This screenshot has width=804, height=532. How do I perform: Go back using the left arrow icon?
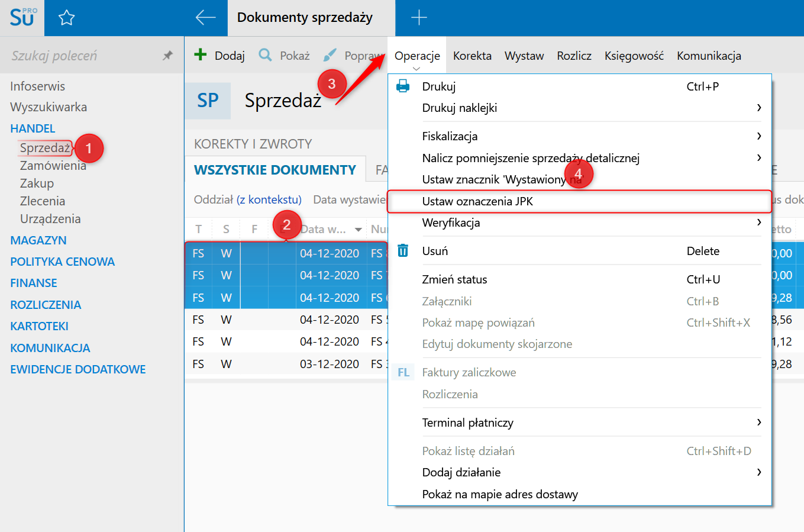(x=205, y=18)
